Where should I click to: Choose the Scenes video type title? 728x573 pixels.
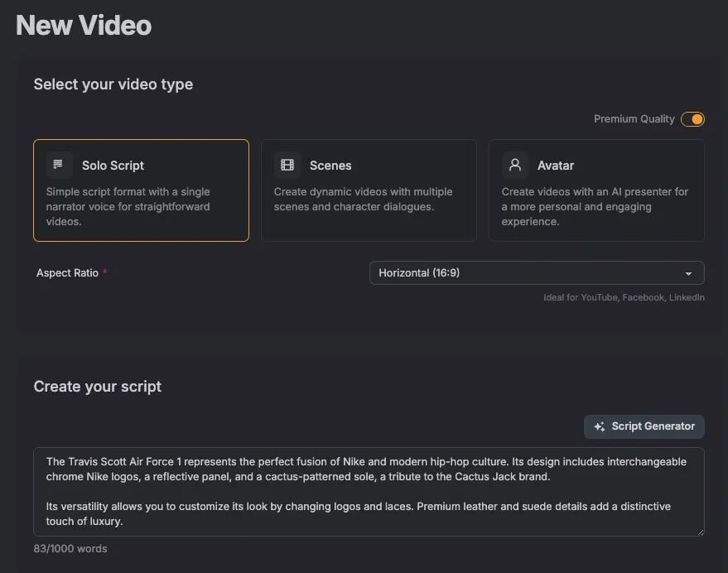tap(330, 166)
